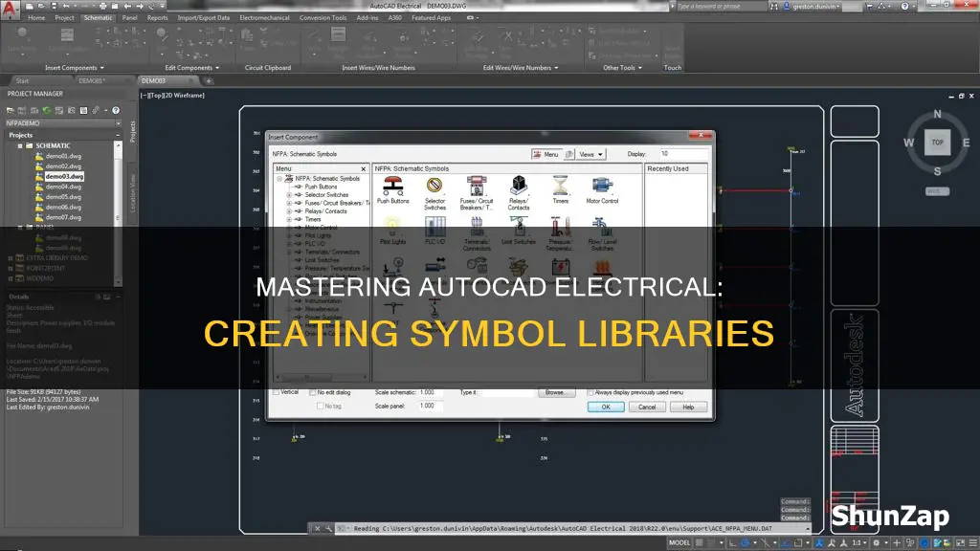Click the TOP face of the ViewCube
The width and height of the screenshot is (980, 551).
coord(937,143)
